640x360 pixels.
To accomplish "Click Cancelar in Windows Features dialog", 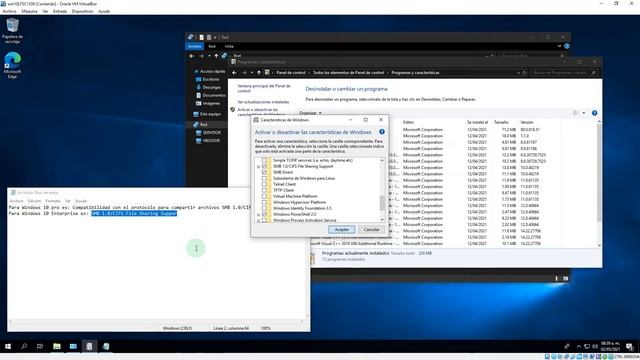I will [x=371, y=229].
